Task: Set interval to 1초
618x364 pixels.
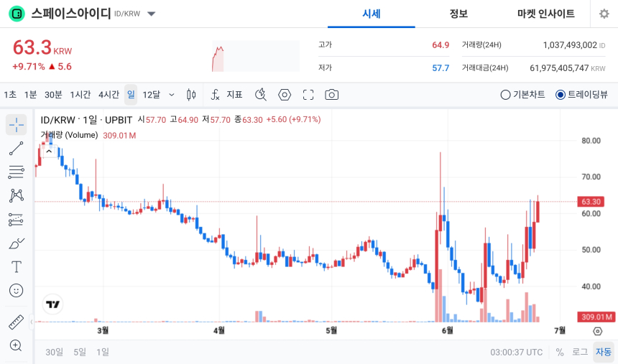Action: coord(10,95)
